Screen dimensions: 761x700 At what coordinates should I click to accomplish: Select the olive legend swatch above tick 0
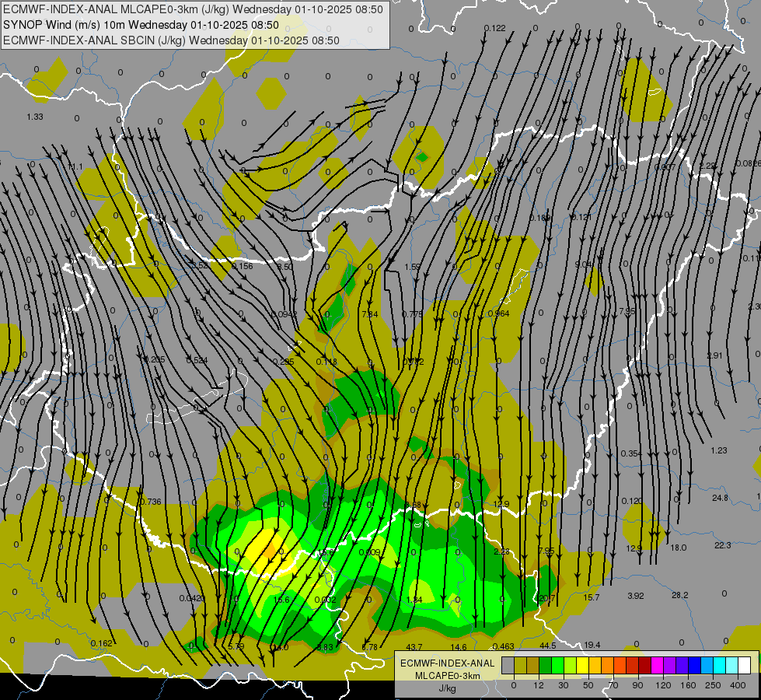tap(520, 665)
